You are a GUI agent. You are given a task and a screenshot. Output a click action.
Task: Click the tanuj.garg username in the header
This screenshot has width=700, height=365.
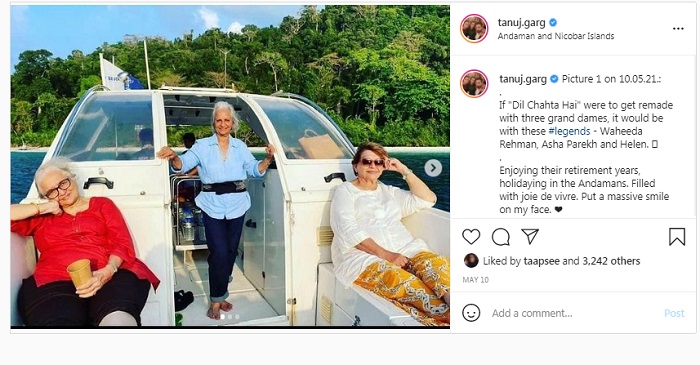[x=522, y=23]
